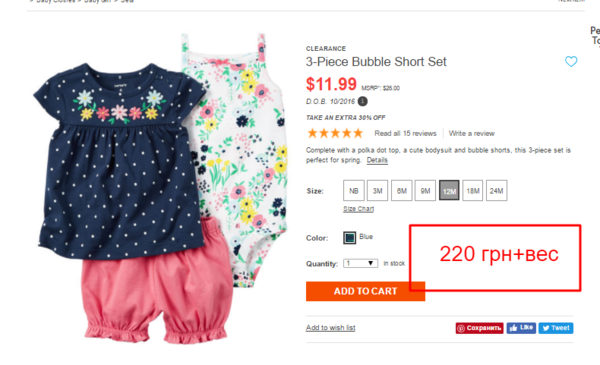Select size 9M

425,191
